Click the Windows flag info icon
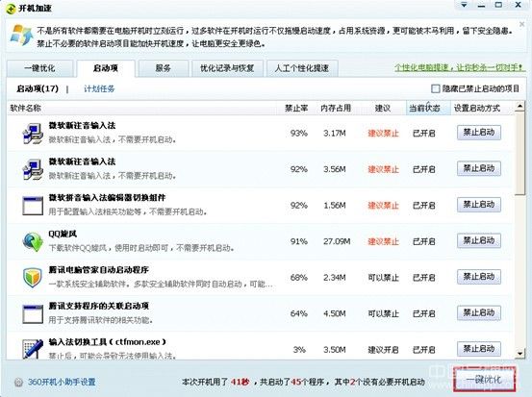The width and height of the screenshot is (532, 397). tap(22, 35)
